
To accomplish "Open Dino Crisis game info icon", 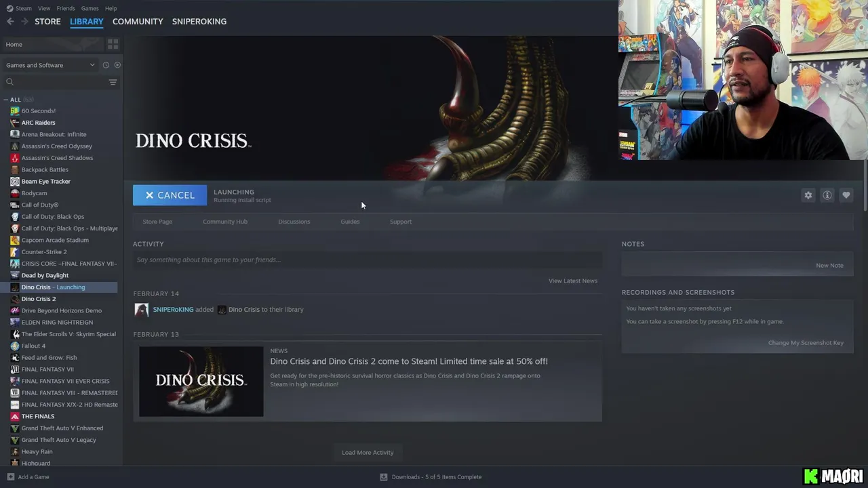I will 827,195.
